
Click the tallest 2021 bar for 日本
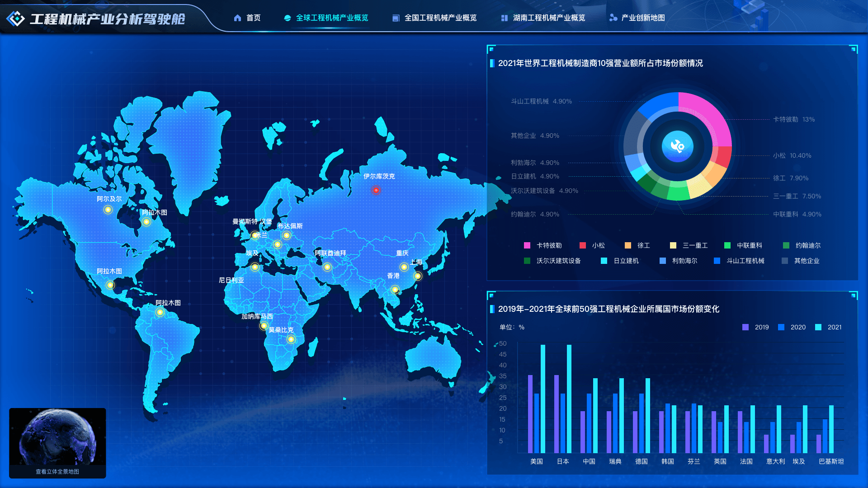click(569, 398)
